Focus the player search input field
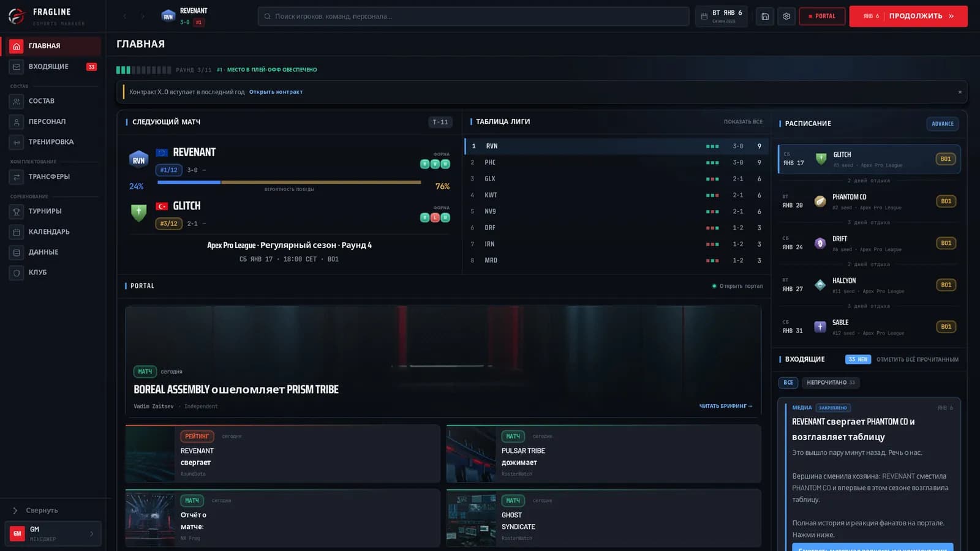This screenshot has height=551, width=980. (473, 17)
